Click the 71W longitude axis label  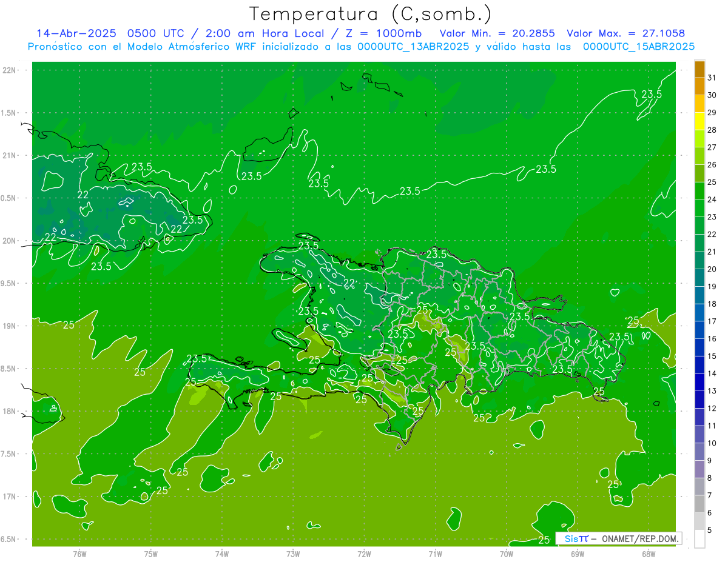tap(435, 554)
